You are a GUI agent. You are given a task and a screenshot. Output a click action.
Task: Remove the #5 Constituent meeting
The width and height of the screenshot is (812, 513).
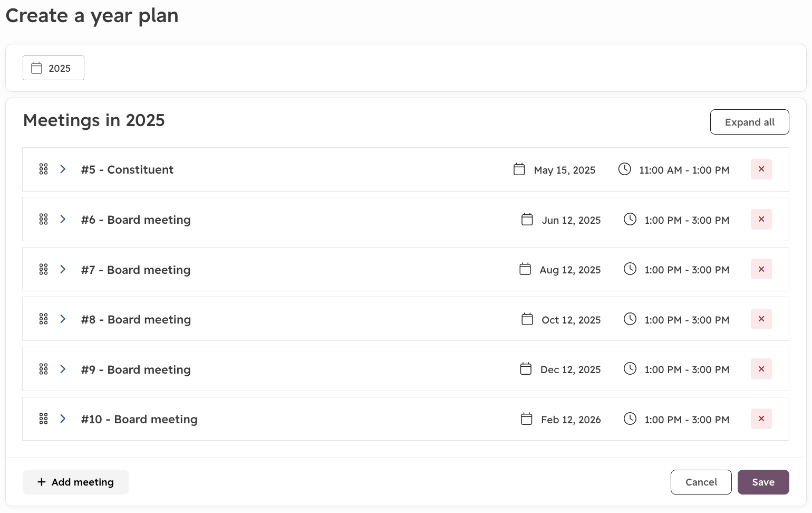click(761, 169)
